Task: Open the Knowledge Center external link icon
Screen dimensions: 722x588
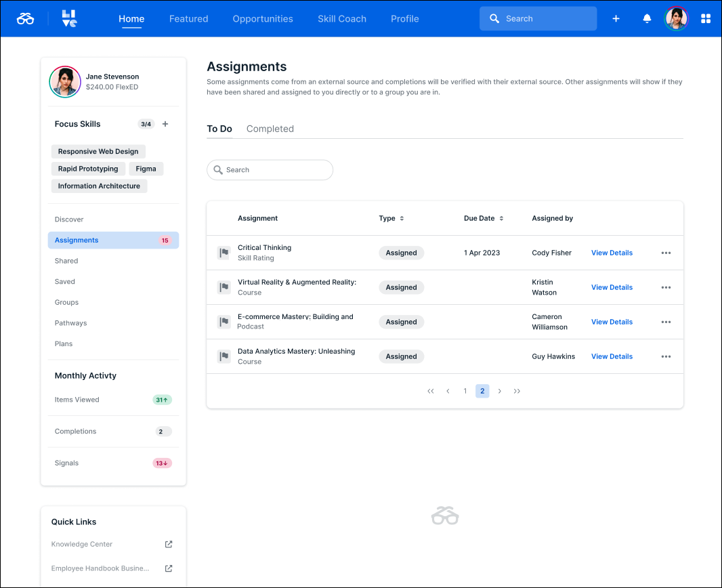Action: 168,544
